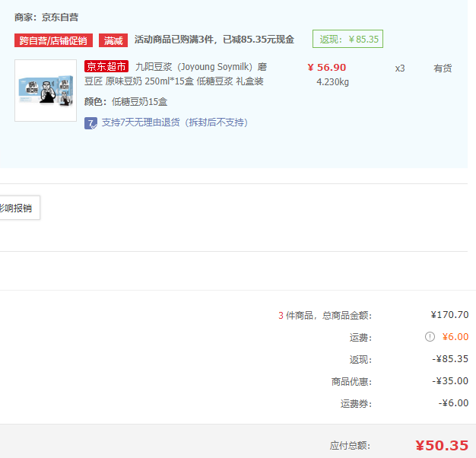Select the 3 件商品，总商品金额 label

click(325, 315)
